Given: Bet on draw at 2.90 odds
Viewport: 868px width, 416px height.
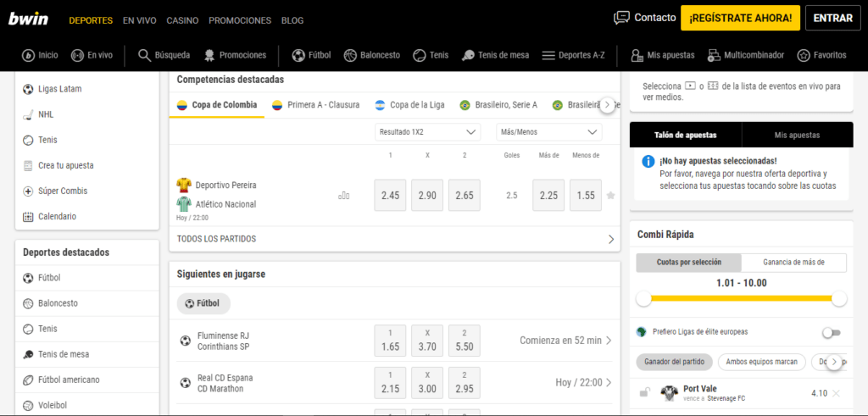Looking at the screenshot, I should click(x=427, y=195).
